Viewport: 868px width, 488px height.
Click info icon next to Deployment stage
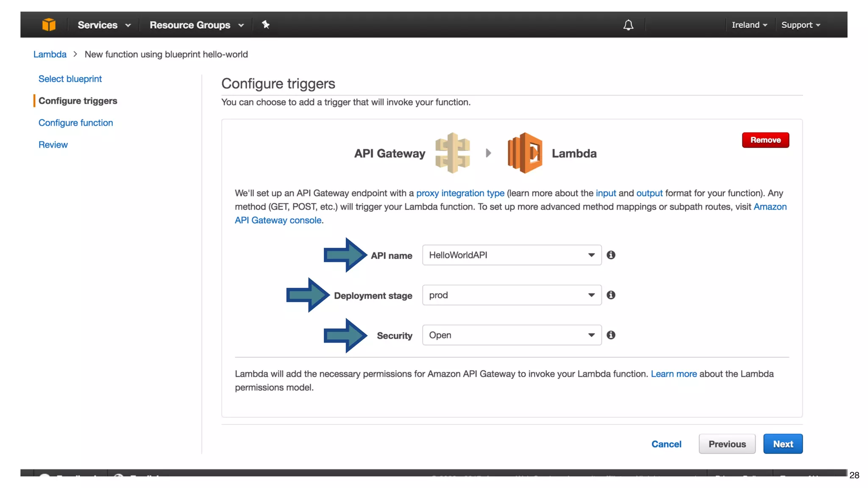point(611,295)
